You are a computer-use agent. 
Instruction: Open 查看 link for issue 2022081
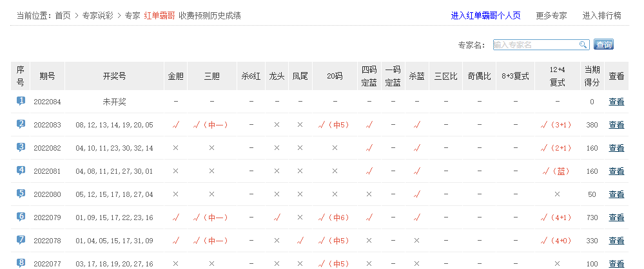[616, 171]
